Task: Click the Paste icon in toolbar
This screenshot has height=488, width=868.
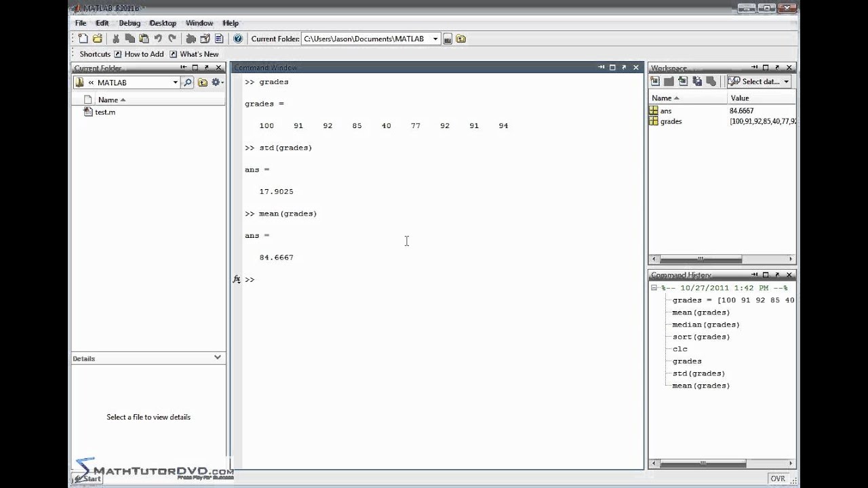Action: [144, 39]
